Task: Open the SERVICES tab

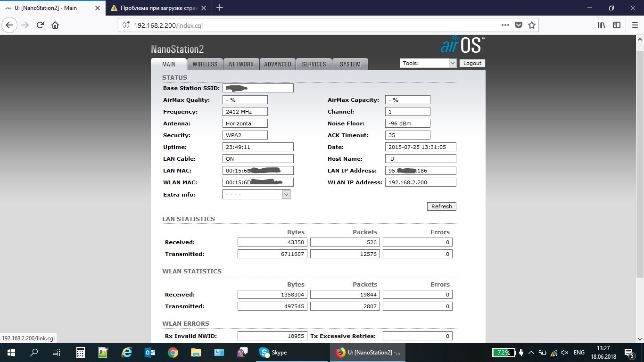Action: pos(314,64)
